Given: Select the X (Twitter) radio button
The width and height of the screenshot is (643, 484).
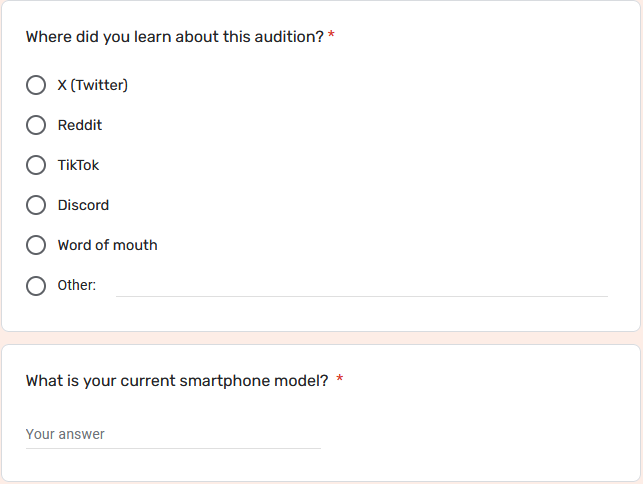Looking at the screenshot, I should (x=36, y=85).
